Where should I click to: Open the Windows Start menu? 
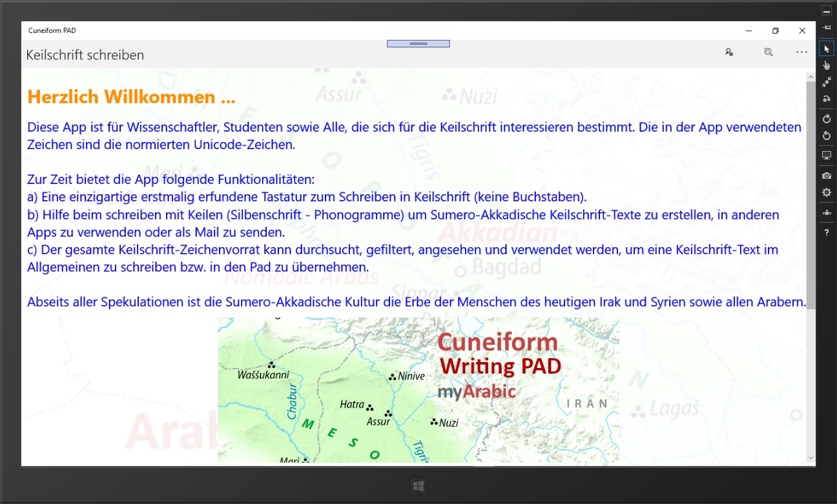[418, 485]
